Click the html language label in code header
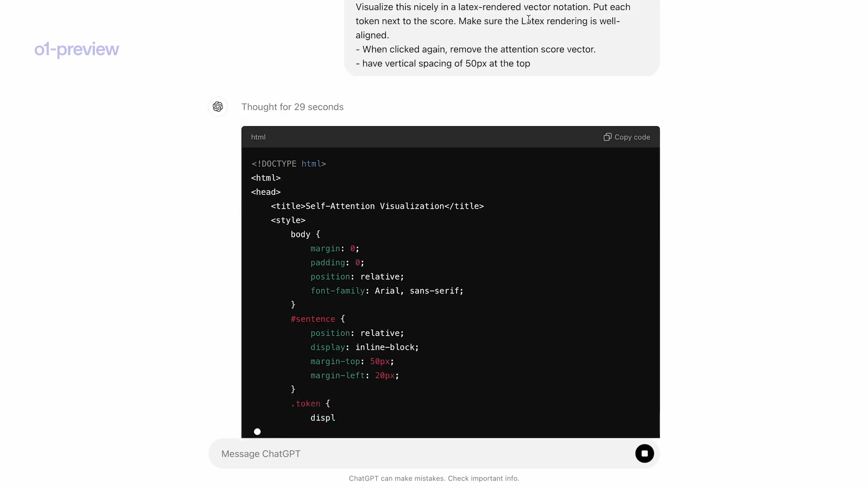This screenshot has width=868, height=488. [x=258, y=137]
